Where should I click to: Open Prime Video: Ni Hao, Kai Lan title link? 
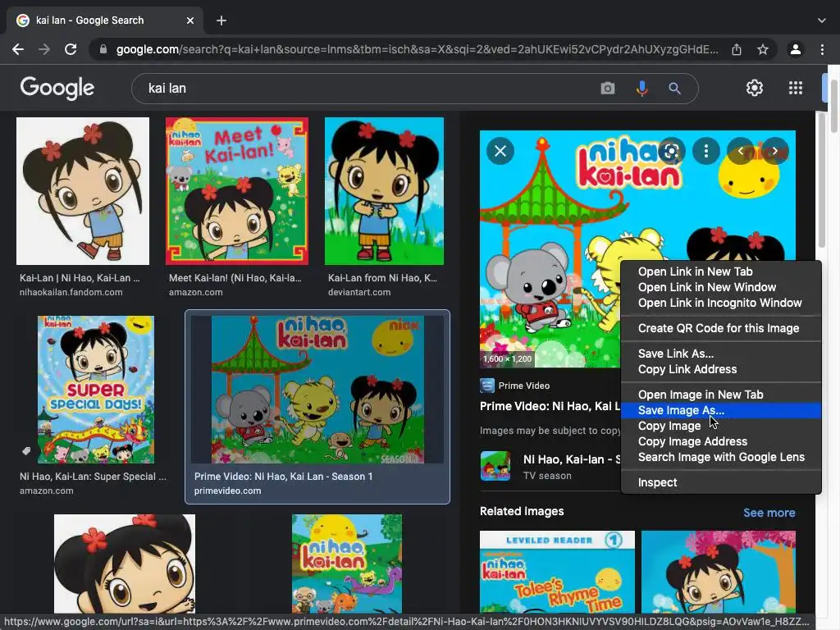[550, 406]
